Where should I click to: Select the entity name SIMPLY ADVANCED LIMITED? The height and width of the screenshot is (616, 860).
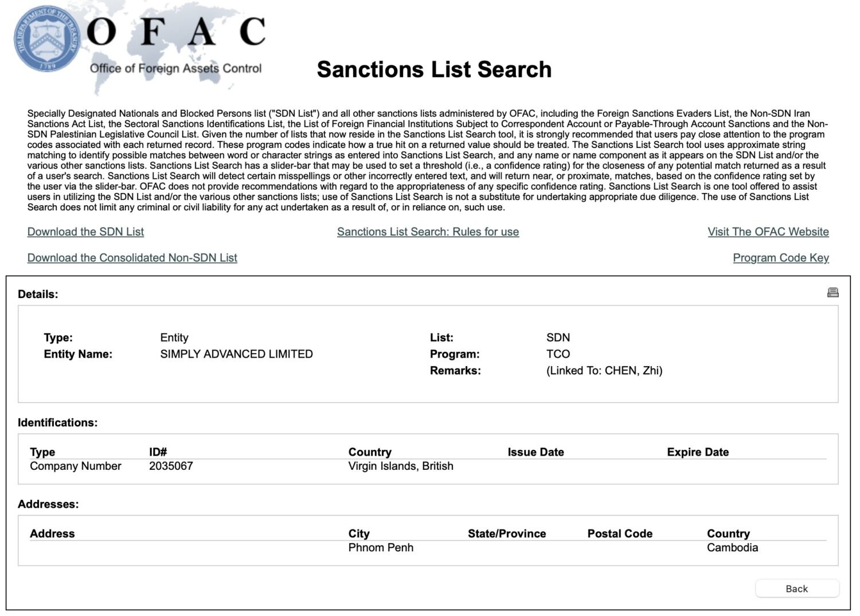click(x=236, y=354)
